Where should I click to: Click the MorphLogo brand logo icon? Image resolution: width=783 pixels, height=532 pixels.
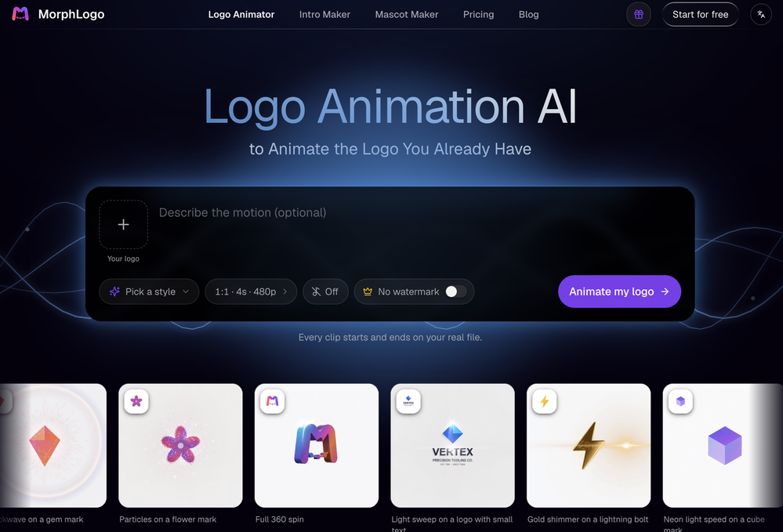point(20,14)
